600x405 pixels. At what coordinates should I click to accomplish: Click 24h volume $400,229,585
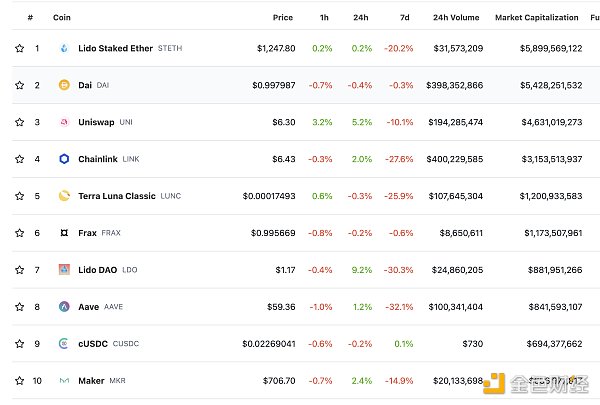coord(455,159)
